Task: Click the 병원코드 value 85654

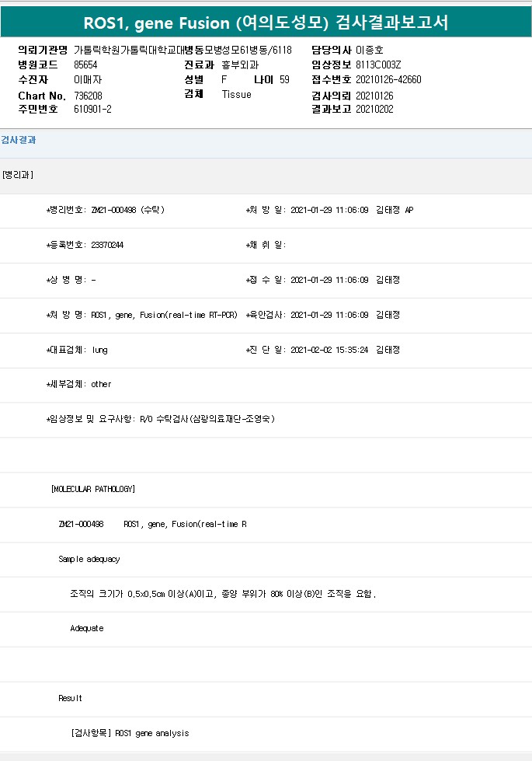Action: point(85,65)
